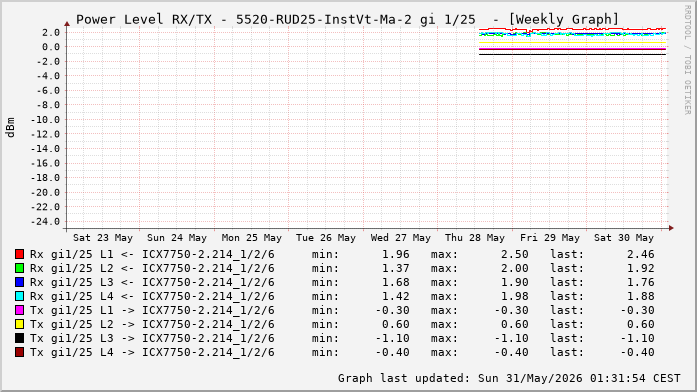697x392 pixels.
Task: Click the black Tx L3 legend swatch
Action: [x=19, y=338]
